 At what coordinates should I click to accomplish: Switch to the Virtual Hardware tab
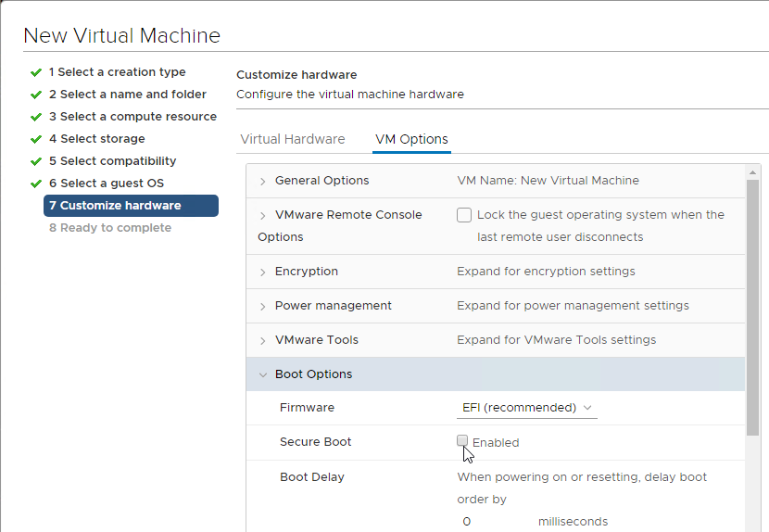(293, 139)
